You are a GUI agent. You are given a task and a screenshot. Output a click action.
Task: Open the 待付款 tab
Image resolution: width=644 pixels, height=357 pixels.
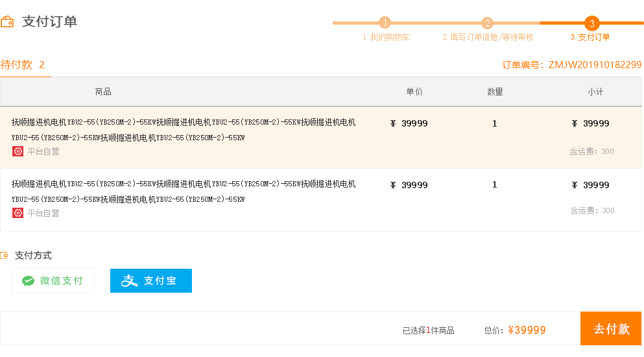[23, 65]
